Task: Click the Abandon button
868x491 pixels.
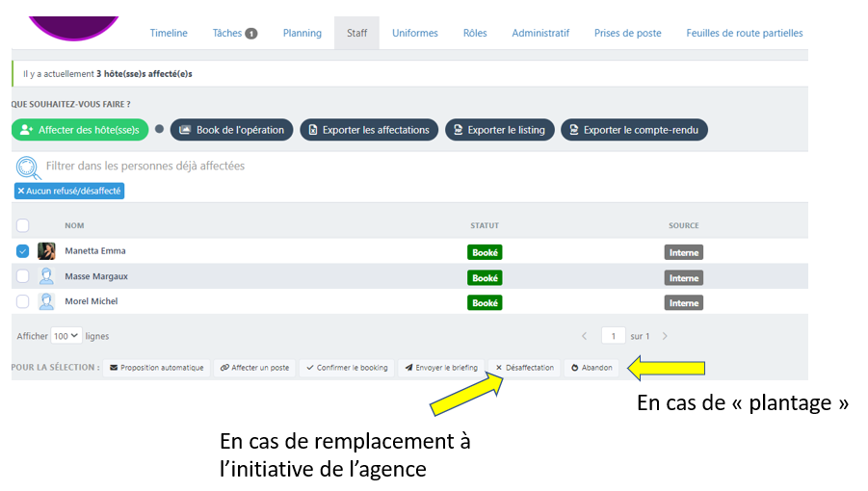Action: 591,368
